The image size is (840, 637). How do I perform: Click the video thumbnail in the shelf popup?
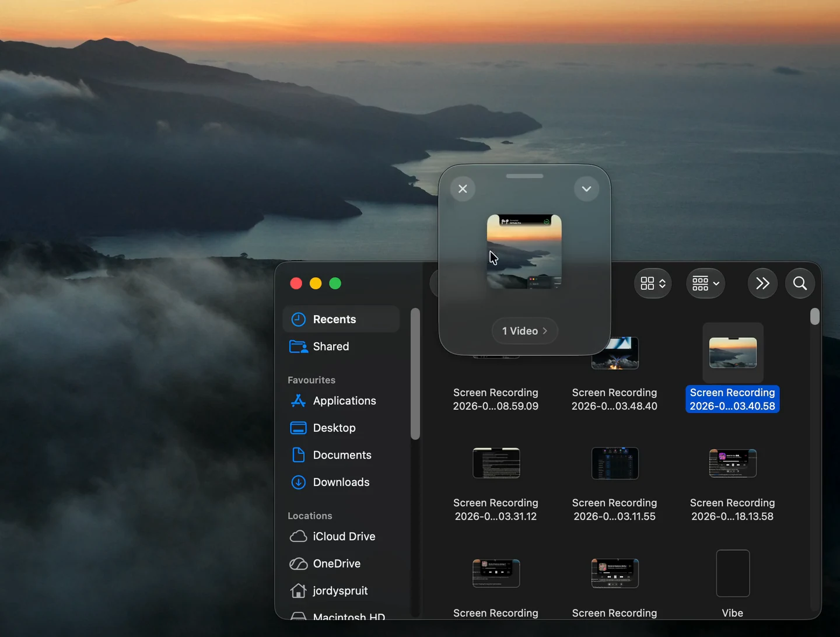click(524, 251)
